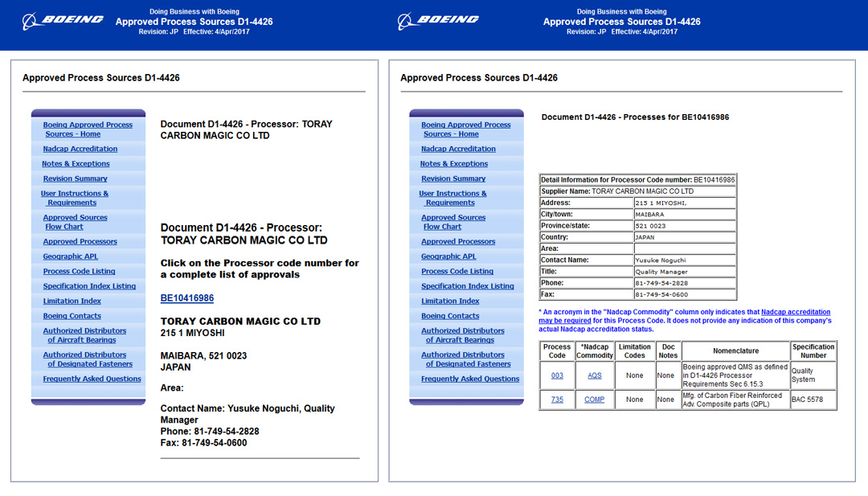Click the 'Supplier Name: TORAY CARBON MAGIC CO LTD' row

coord(637,191)
